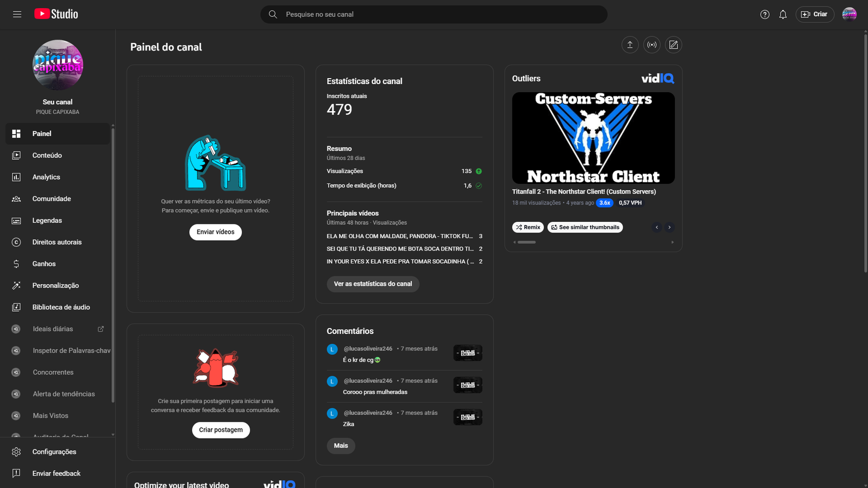
Task: Click the upload videos arrow icon
Action: click(x=630, y=45)
